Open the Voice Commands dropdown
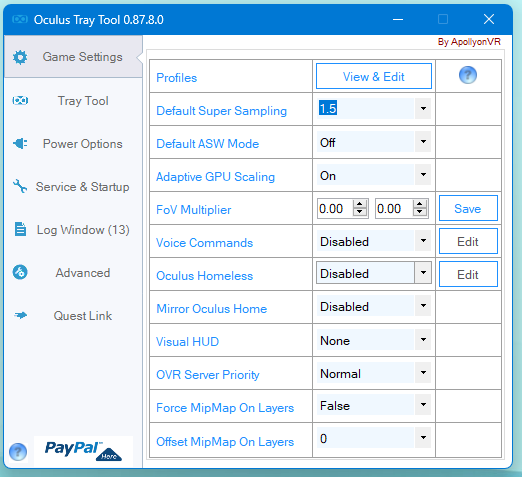The height and width of the screenshot is (477, 522). pyautogui.click(x=423, y=240)
